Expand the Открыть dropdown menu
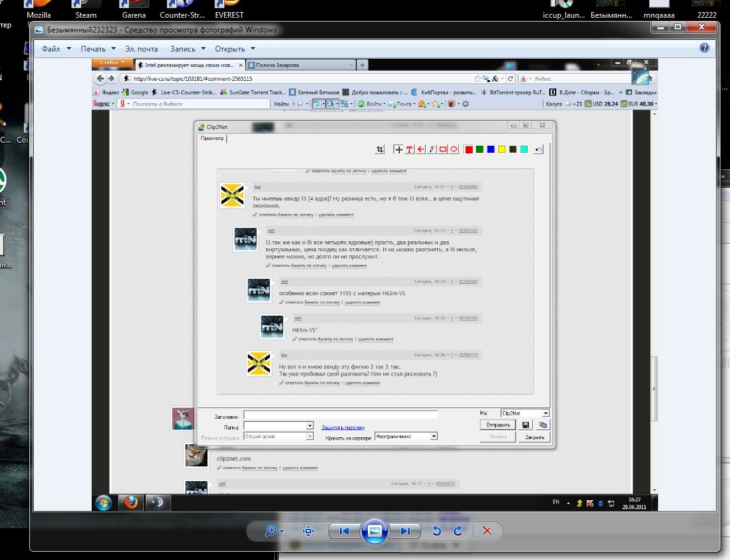 [235, 49]
